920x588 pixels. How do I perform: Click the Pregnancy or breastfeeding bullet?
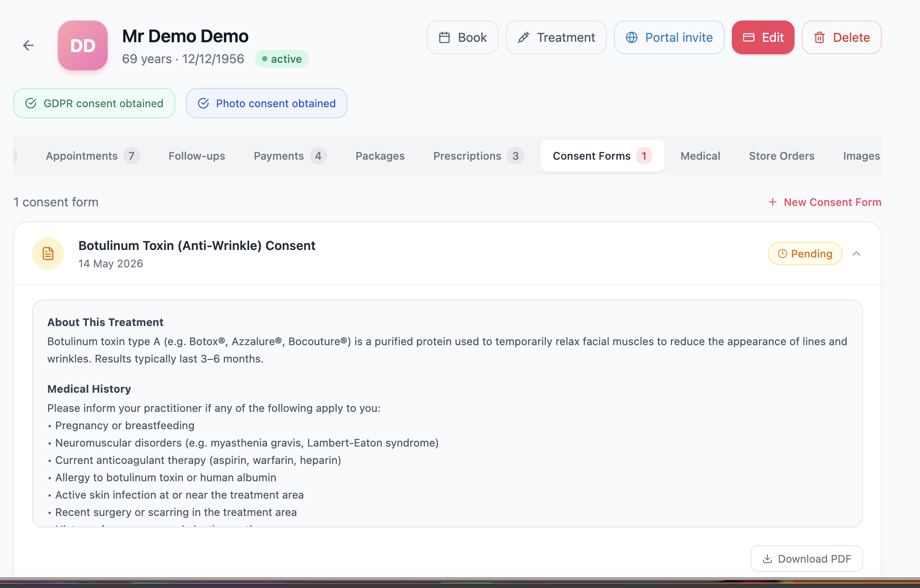[121, 425]
